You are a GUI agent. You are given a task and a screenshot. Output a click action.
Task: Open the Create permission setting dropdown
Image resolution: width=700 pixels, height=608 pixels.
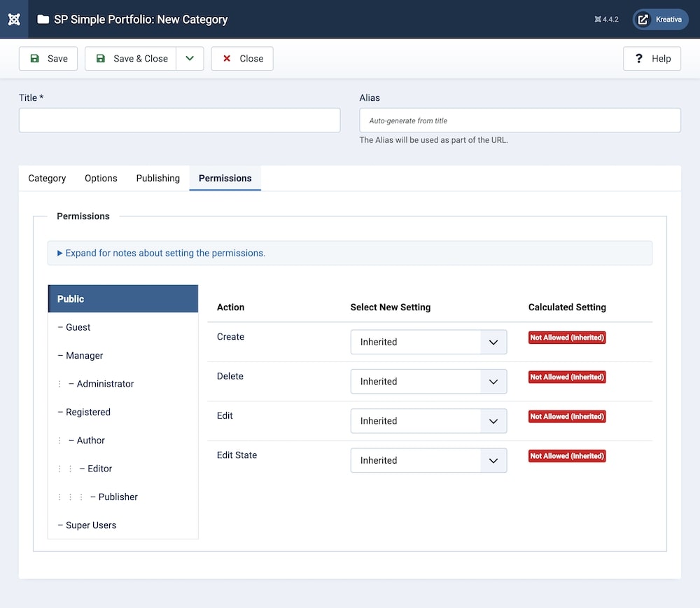(428, 343)
